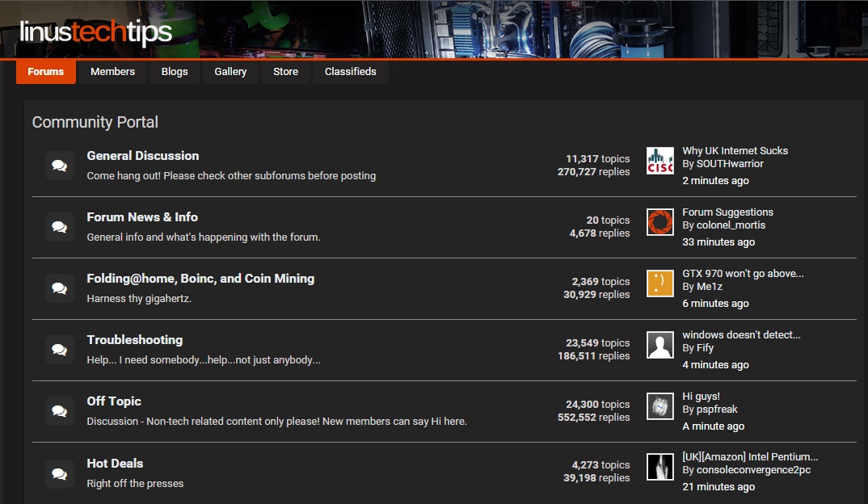Open the Troubleshooting forum
This screenshot has height=504, width=868.
pos(134,340)
